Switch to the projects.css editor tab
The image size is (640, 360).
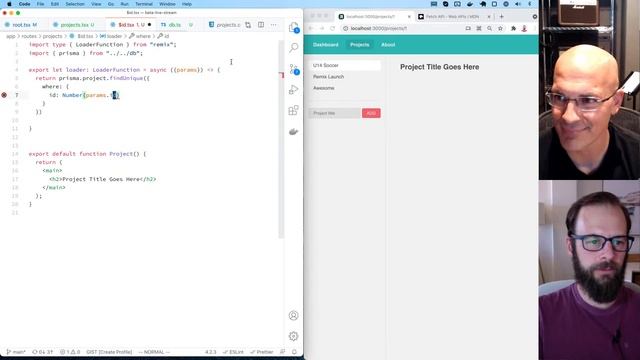(x=225, y=25)
